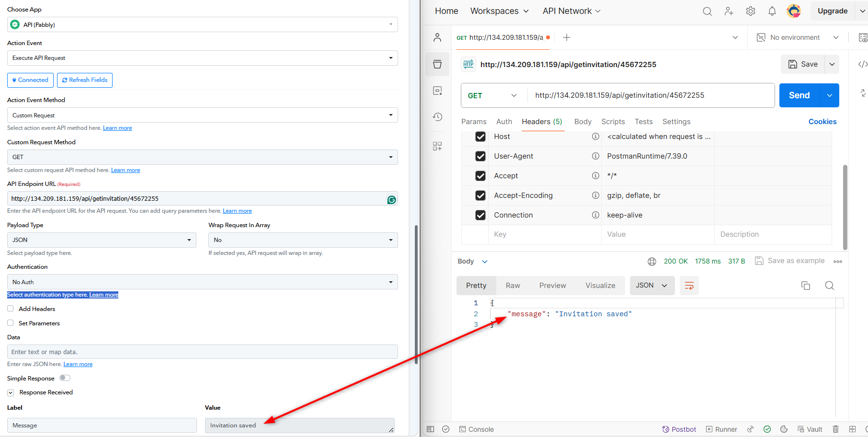The height and width of the screenshot is (437, 868).
Task: Copy the response body with copy icon
Action: tap(806, 286)
